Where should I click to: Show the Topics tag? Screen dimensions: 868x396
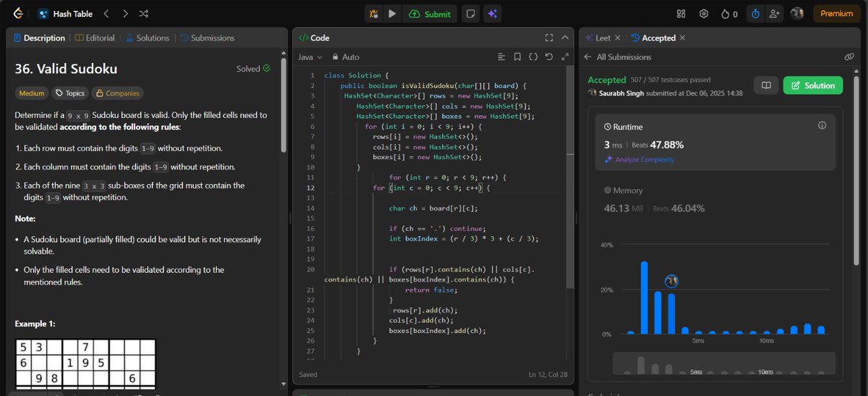pos(69,93)
